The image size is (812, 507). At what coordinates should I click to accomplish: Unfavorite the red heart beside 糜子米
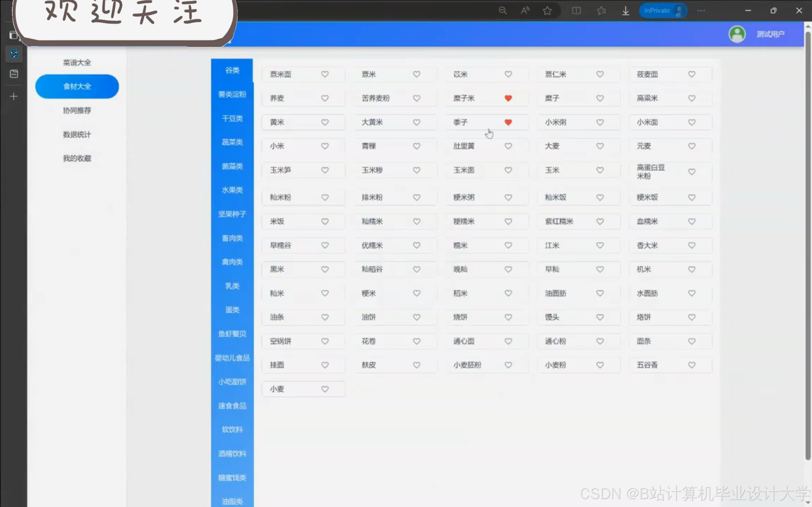click(x=508, y=98)
